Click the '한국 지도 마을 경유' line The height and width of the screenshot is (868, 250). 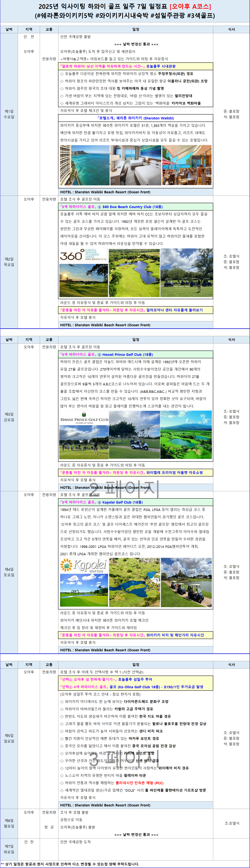coord(116,716)
